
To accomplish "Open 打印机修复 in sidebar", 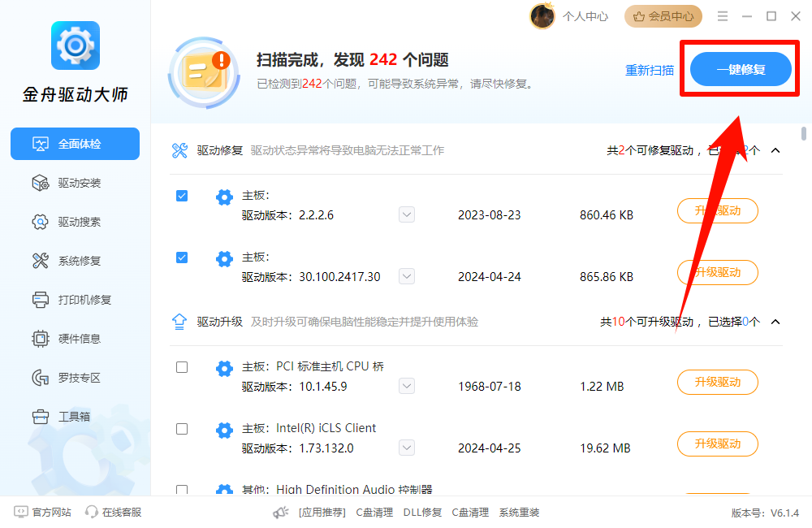I will click(75, 300).
